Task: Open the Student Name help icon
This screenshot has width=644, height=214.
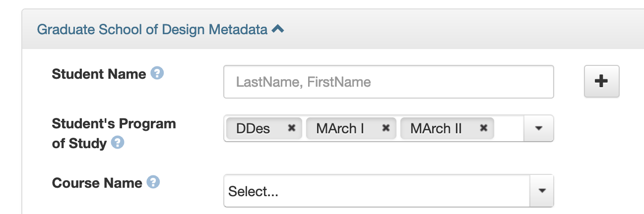Action: (157, 74)
